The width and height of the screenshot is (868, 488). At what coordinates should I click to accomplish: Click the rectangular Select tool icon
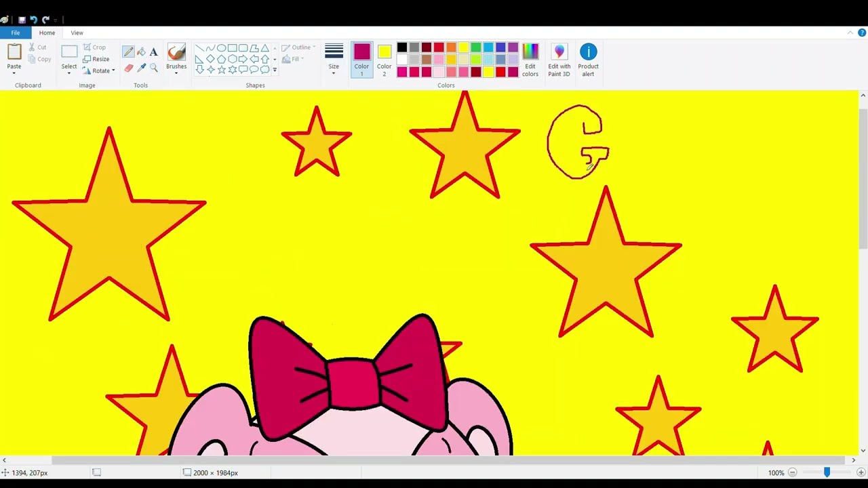click(69, 52)
